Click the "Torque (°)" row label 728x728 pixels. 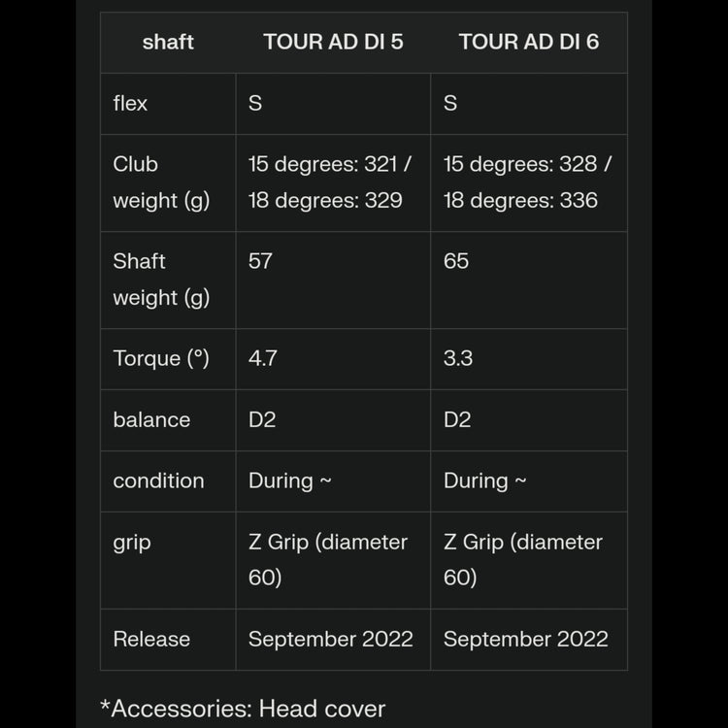[160, 358]
